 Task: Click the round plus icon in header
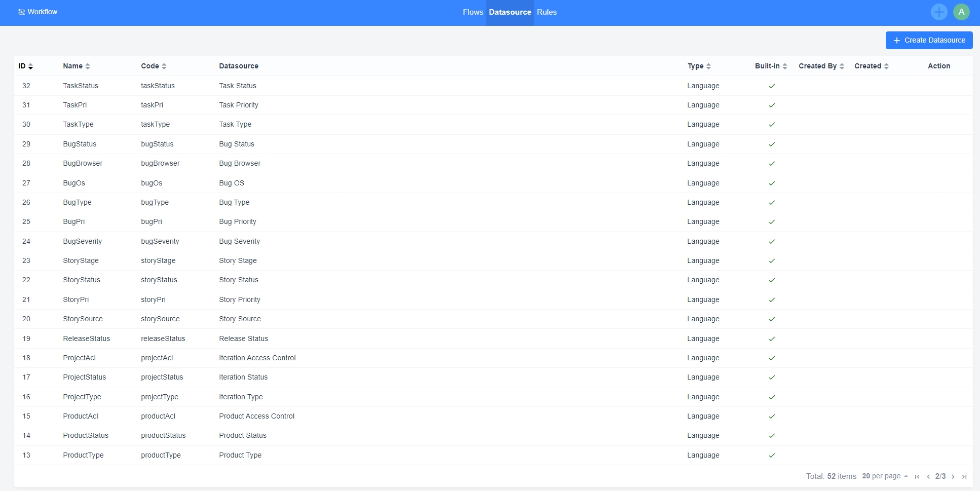(x=938, y=12)
